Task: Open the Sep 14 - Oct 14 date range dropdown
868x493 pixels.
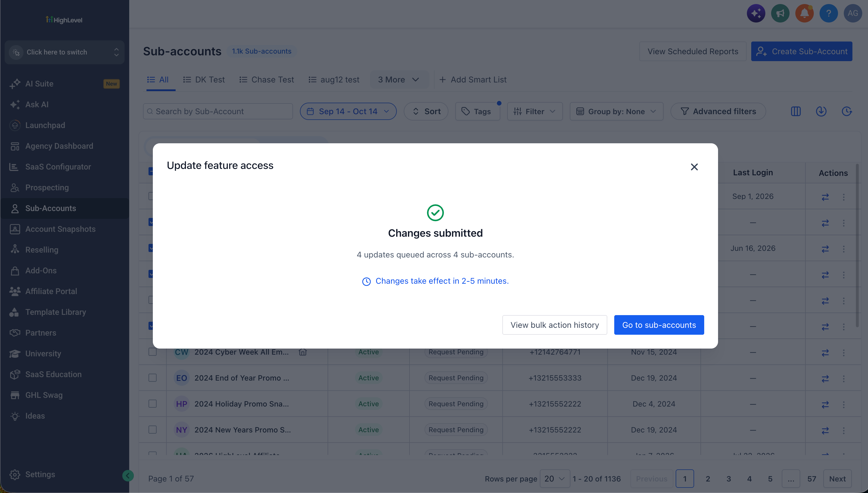Action: (x=348, y=111)
